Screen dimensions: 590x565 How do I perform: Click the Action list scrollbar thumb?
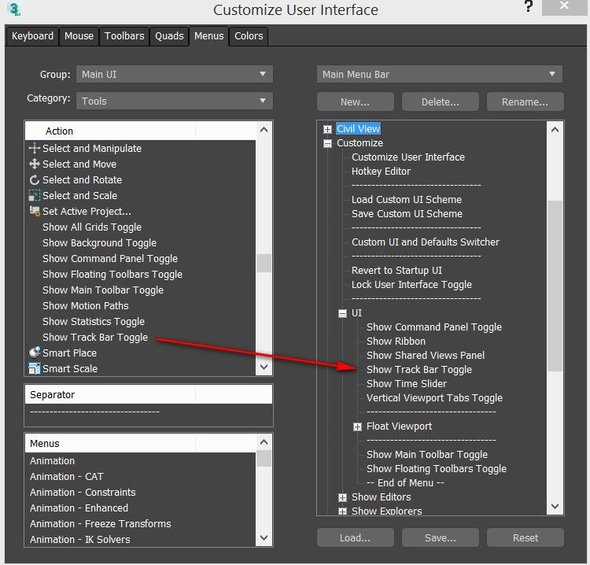click(264, 263)
